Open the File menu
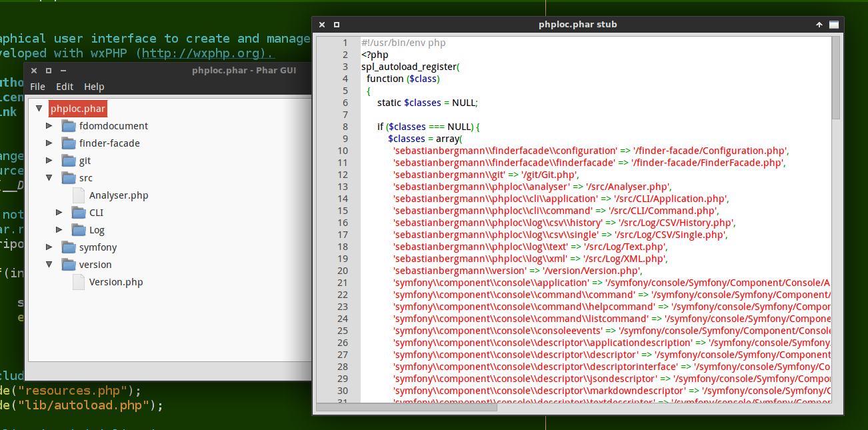 (37, 86)
